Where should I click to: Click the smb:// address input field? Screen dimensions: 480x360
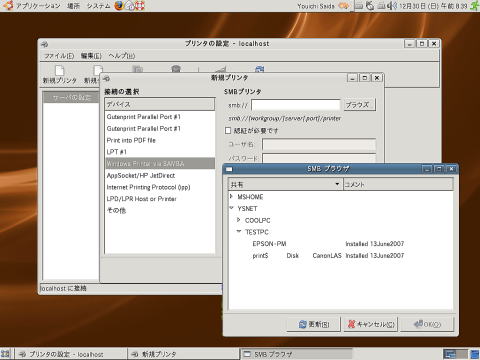pos(296,105)
